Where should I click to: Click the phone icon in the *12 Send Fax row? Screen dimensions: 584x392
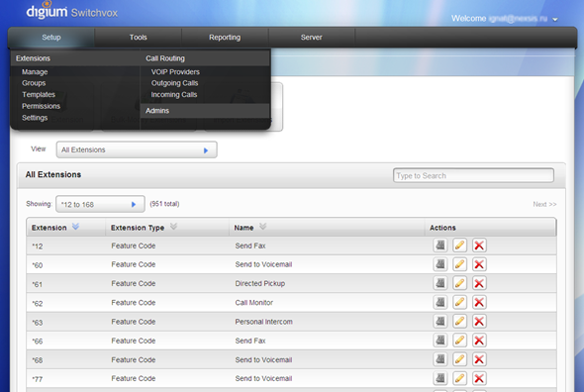(440, 245)
